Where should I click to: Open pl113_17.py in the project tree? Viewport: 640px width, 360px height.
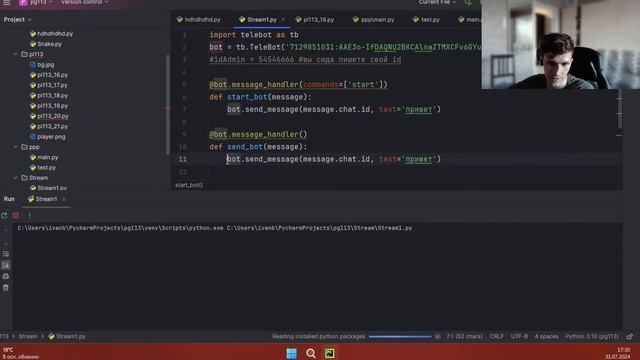49,85
